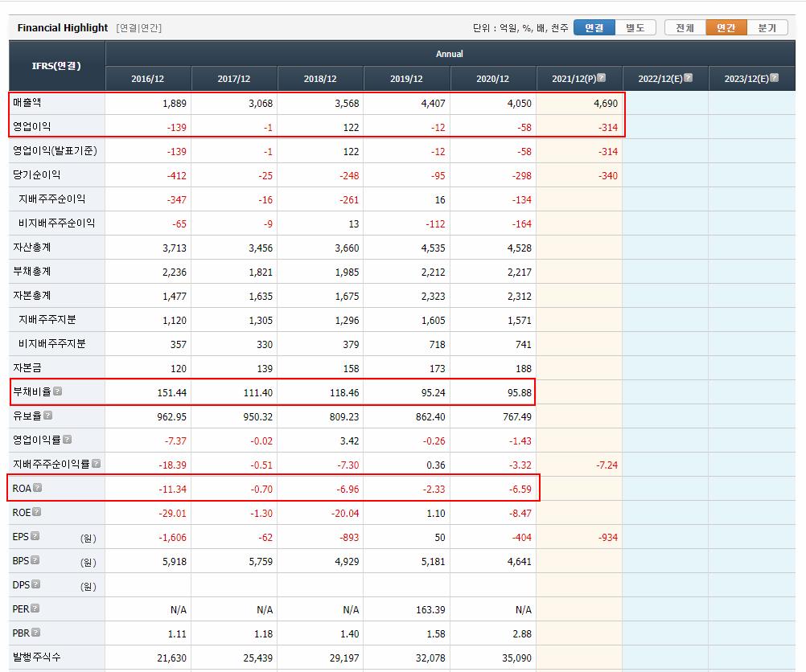806x672 pixels.
Task: Click 영업이익률 value 3.42
Action: (350, 440)
